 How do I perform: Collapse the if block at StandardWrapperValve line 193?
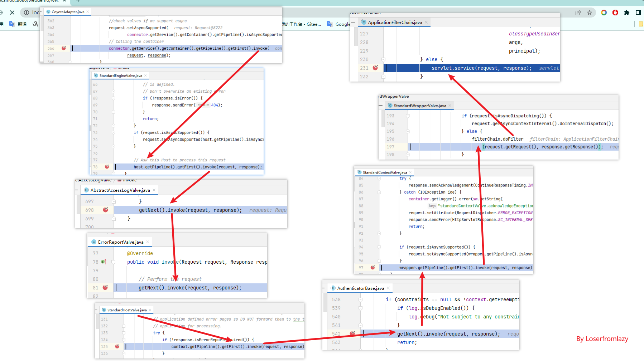(x=408, y=116)
